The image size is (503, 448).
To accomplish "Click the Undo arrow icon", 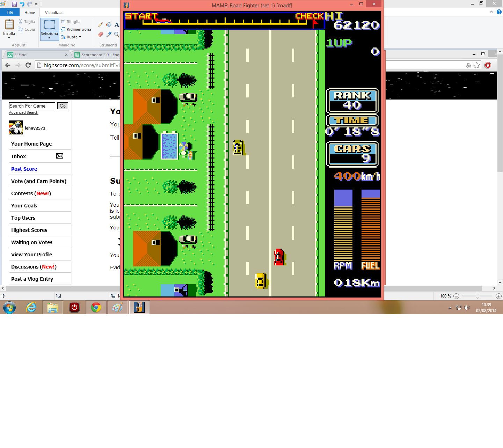I will point(22,4).
